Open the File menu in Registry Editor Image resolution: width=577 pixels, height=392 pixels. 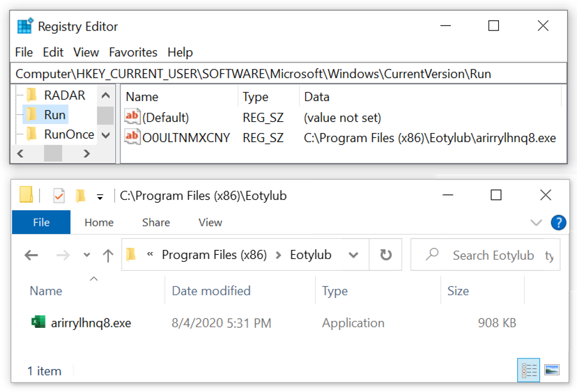[x=24, y=52]
